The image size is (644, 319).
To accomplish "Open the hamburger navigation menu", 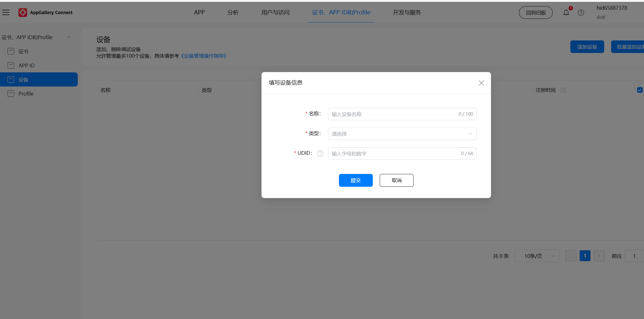I will point(6,13).
